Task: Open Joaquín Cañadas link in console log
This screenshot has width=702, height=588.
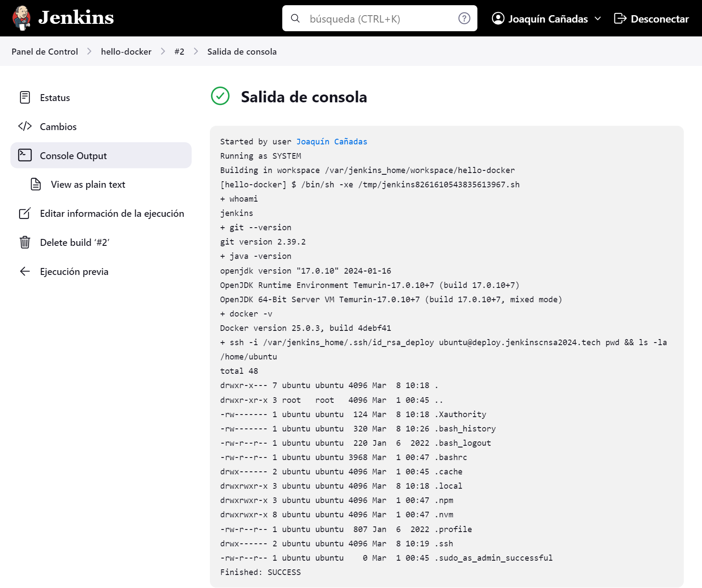Action: (x=331, y=141)
